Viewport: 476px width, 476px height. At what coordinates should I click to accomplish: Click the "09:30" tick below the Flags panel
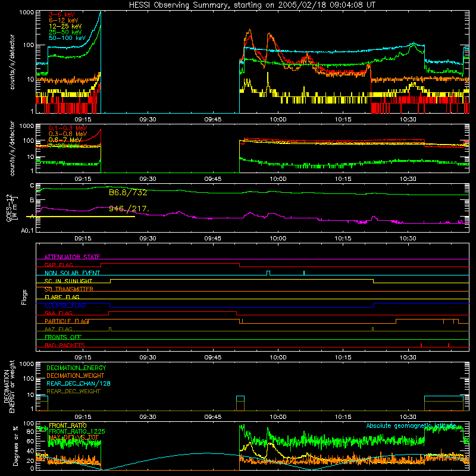point(148,358)
